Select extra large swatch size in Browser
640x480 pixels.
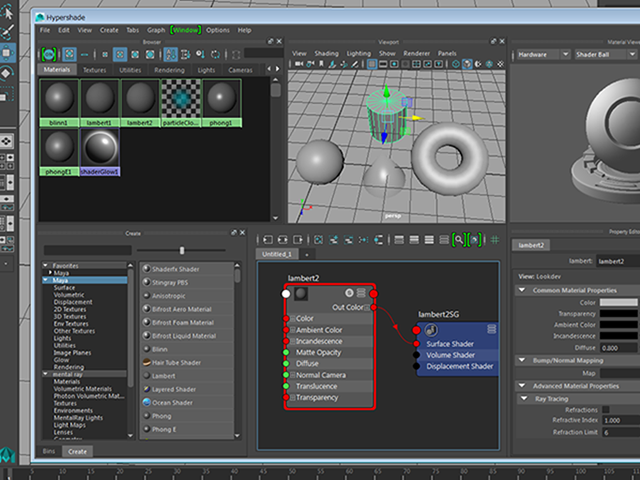[x=150, y=54]
